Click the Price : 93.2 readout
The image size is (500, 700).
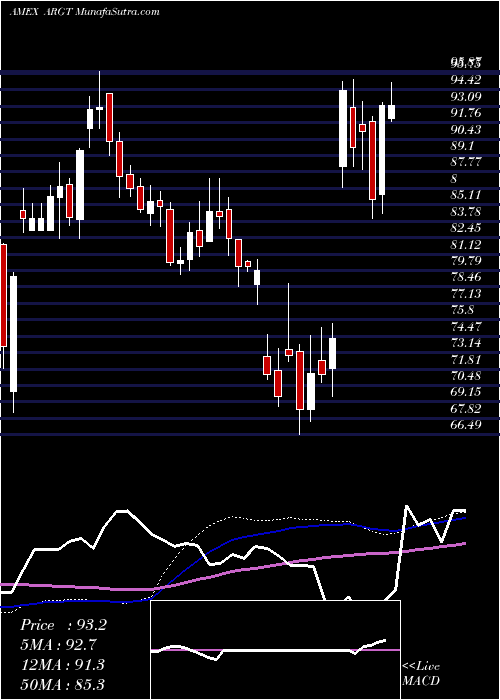click(x=63, y=625)
